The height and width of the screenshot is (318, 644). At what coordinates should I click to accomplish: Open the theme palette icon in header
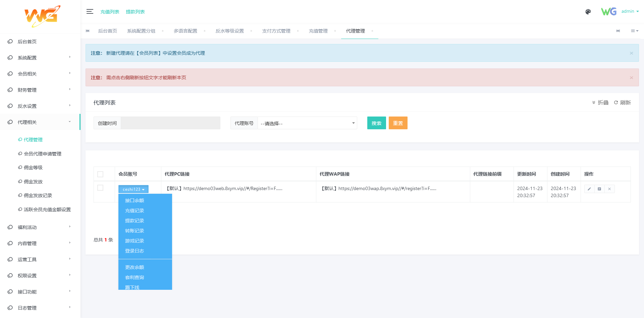588,12
